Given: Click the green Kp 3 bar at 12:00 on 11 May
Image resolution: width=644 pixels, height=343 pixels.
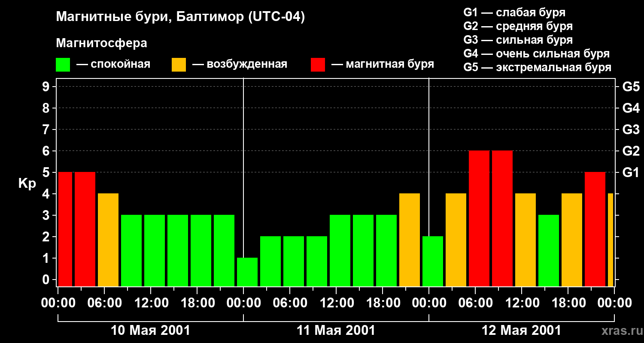Looking at the screenshot, I should 340,250.
